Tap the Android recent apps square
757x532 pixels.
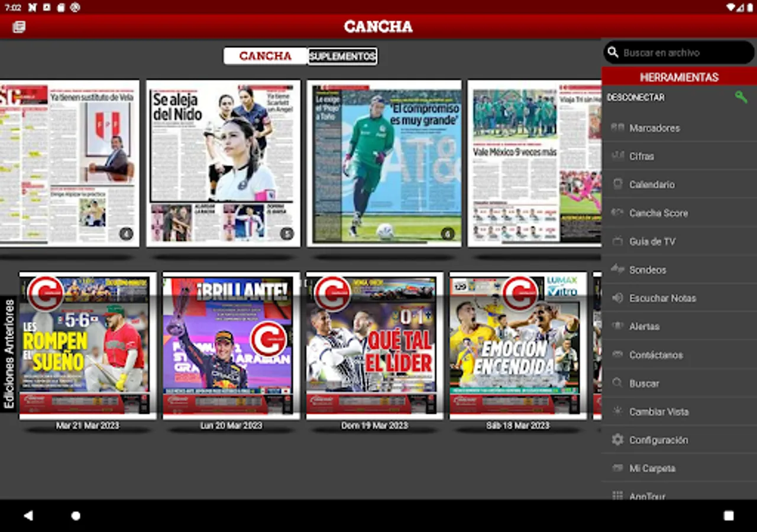(x=729, y=515)
